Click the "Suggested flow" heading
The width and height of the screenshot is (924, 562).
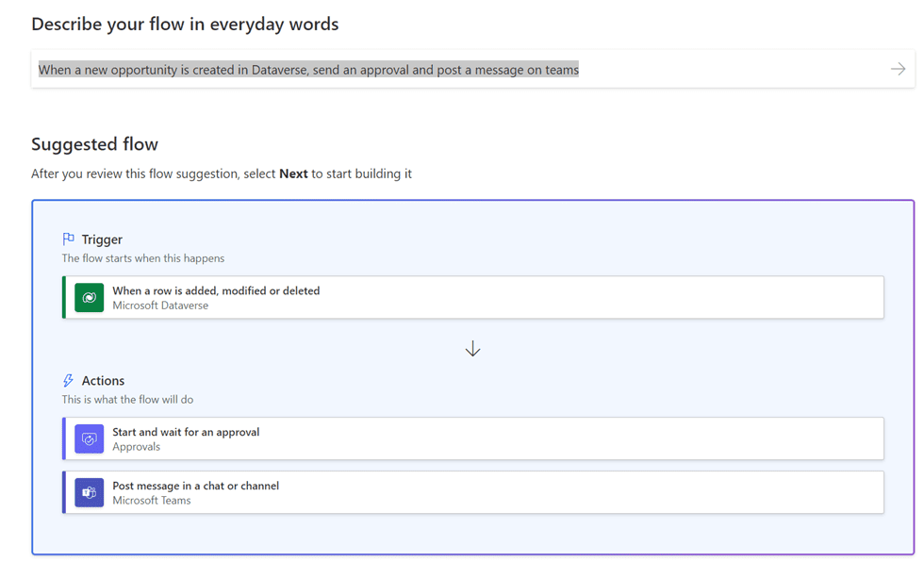coord(94,144)
